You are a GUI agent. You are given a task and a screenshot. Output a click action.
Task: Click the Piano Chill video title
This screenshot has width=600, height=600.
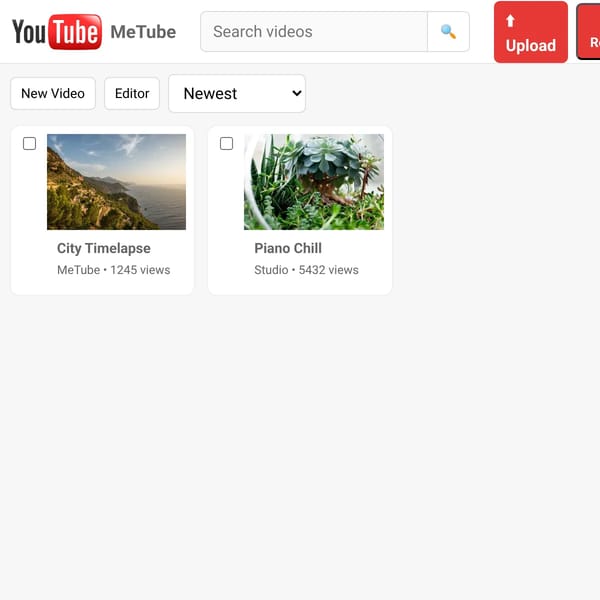[x=288, y=248]
